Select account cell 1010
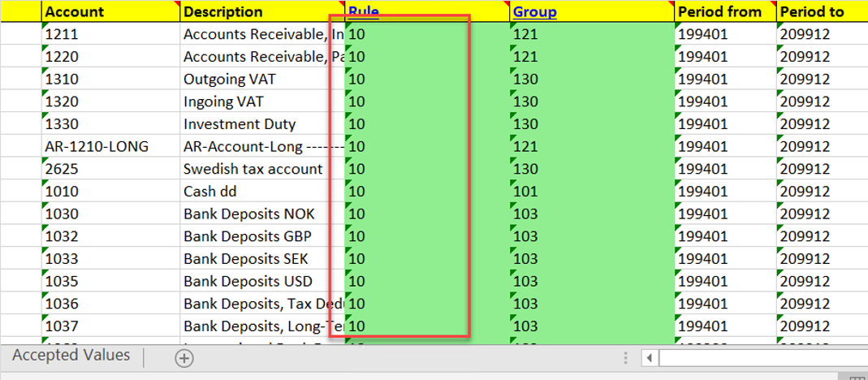The width and height of the screenshot is (868, 380). 110,191
